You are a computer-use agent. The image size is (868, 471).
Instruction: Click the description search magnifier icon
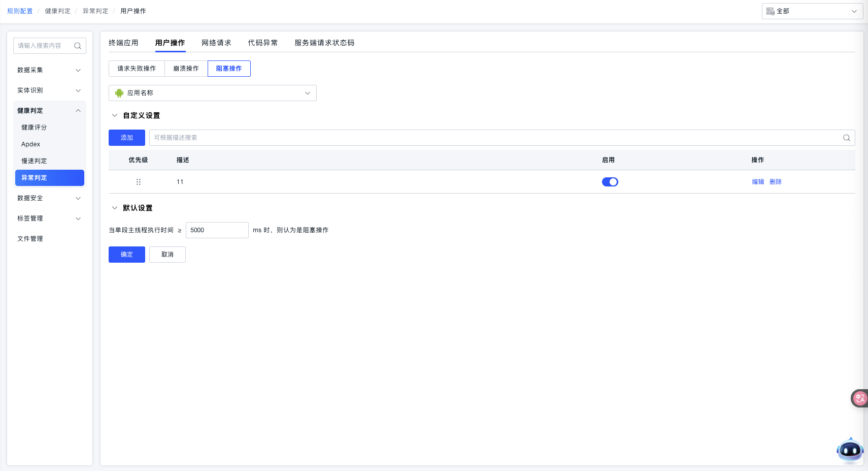coord(846,138)
